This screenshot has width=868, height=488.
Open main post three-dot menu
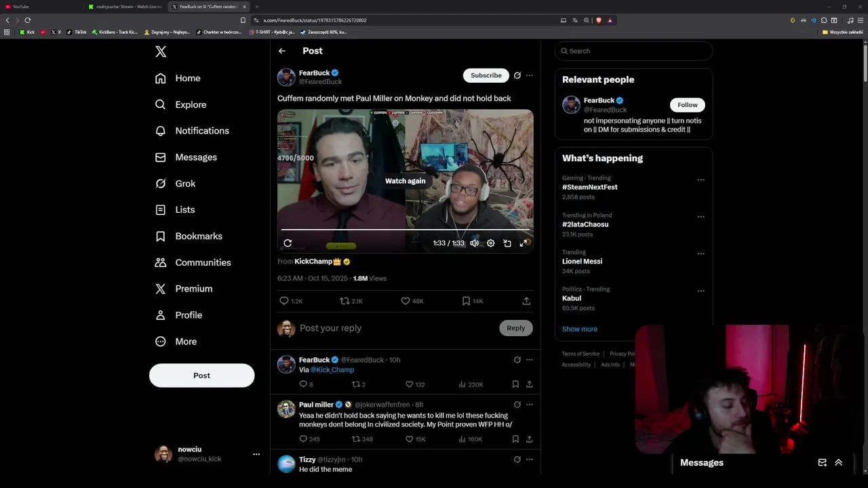tap(530, 75)
